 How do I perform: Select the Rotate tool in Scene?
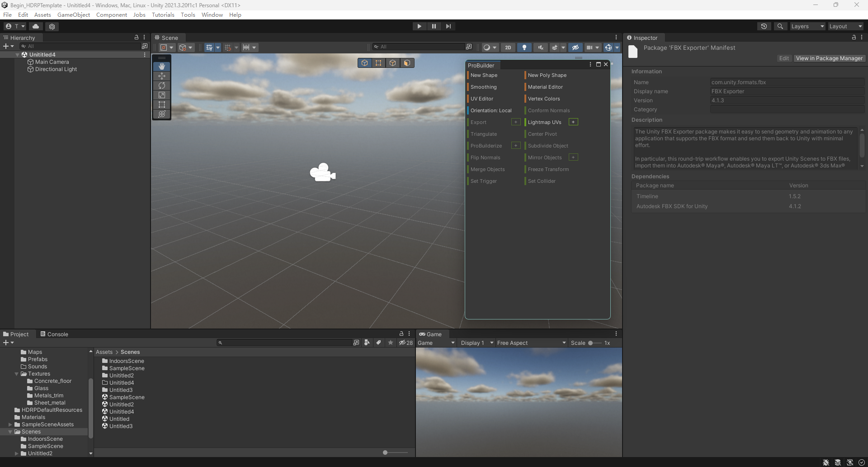click(x=162, y=86)
